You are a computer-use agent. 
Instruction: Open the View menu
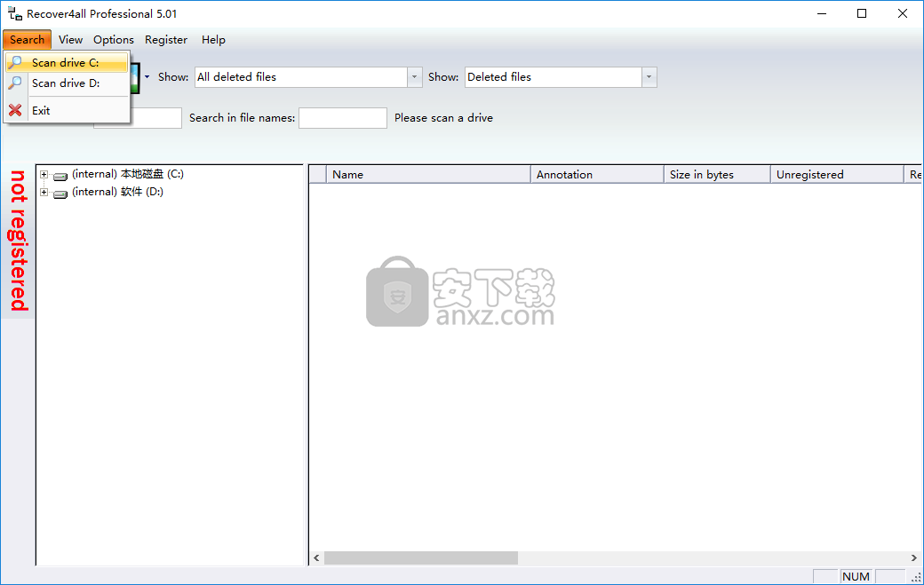(70, 39)
